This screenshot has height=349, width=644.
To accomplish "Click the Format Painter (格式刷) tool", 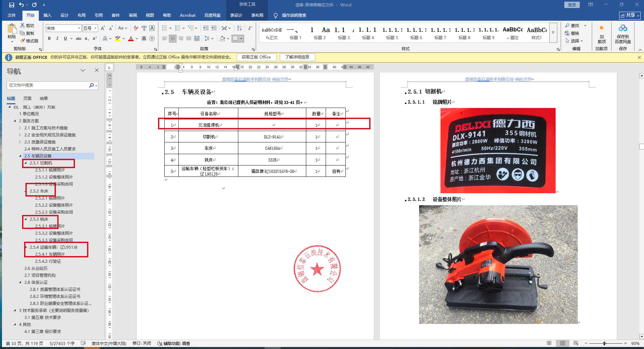I will click(x=29, y=41).
